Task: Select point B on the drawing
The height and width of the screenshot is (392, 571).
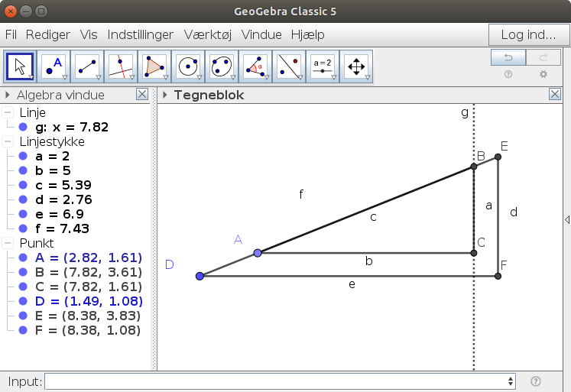Action: [x=474, y=167]
